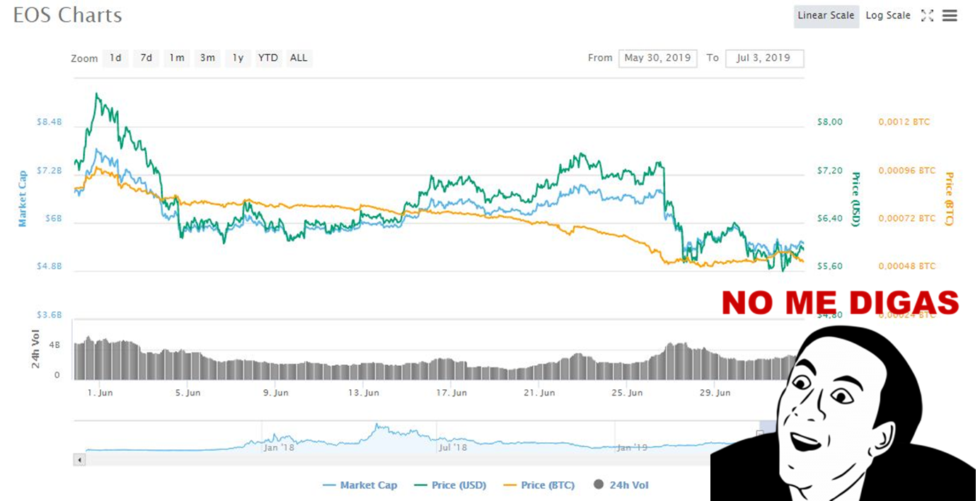Switch to Linear Scale

point(826,16)
